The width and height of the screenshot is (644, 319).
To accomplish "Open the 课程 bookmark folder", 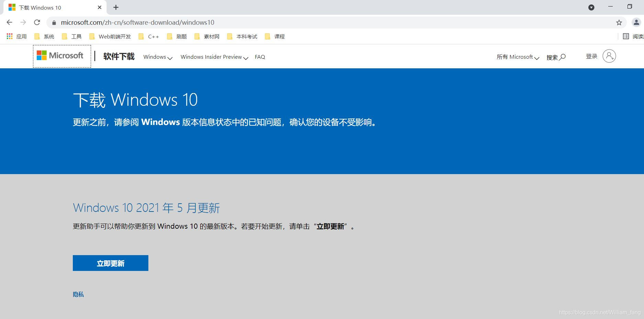I will tap(275, 36).
